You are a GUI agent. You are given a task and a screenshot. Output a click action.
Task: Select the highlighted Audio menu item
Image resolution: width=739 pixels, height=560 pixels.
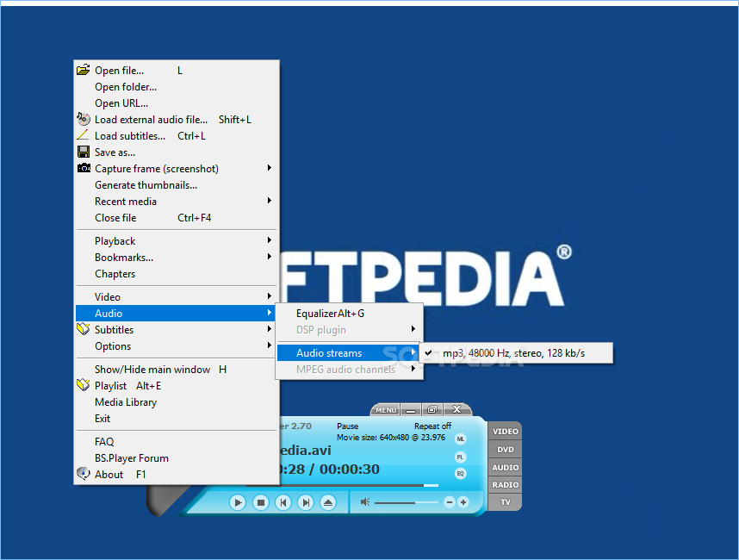pyautogui.click(x=177, y=313)
